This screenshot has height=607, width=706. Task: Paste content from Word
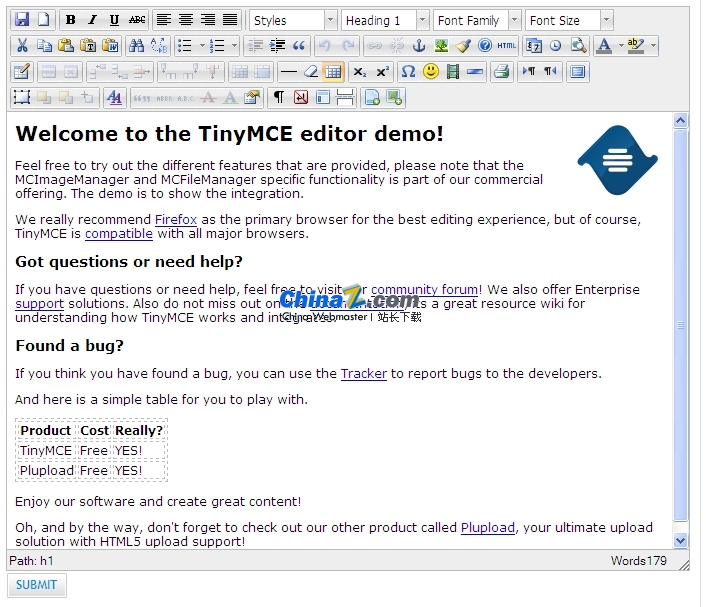[x=110, y=45]
